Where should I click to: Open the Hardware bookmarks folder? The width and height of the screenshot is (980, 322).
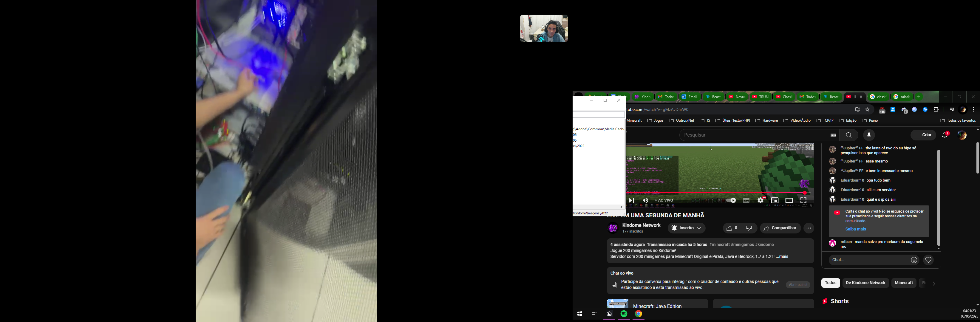(x=766, y=121)
